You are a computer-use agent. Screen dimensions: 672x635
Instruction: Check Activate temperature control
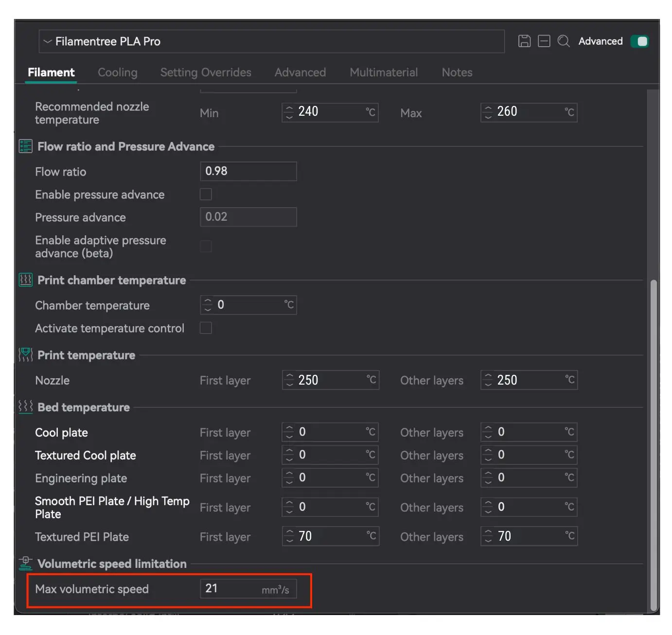206,328
